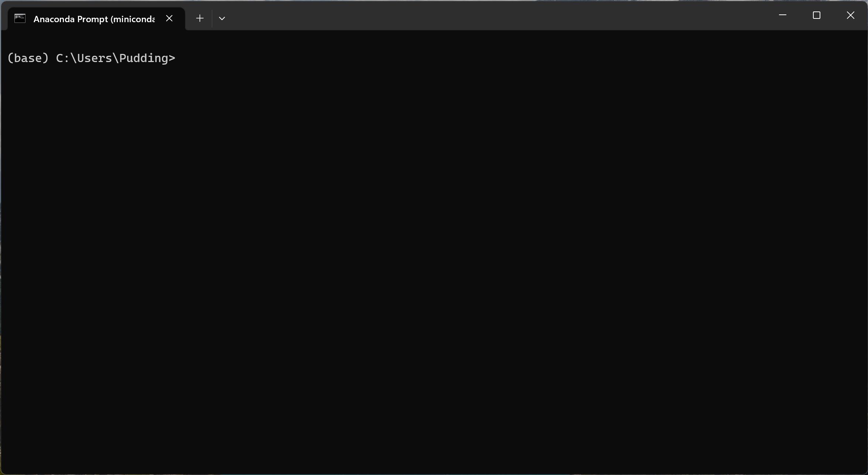The width and height of the screenshot is (868, 475).
Task: Open a new terminal tab
Action: pos(200,18)
